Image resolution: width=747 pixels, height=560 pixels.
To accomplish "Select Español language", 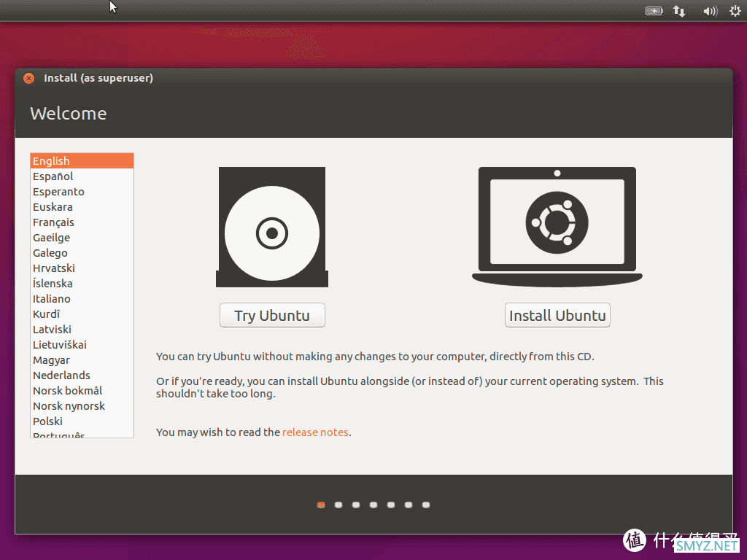I will point(82,176).
